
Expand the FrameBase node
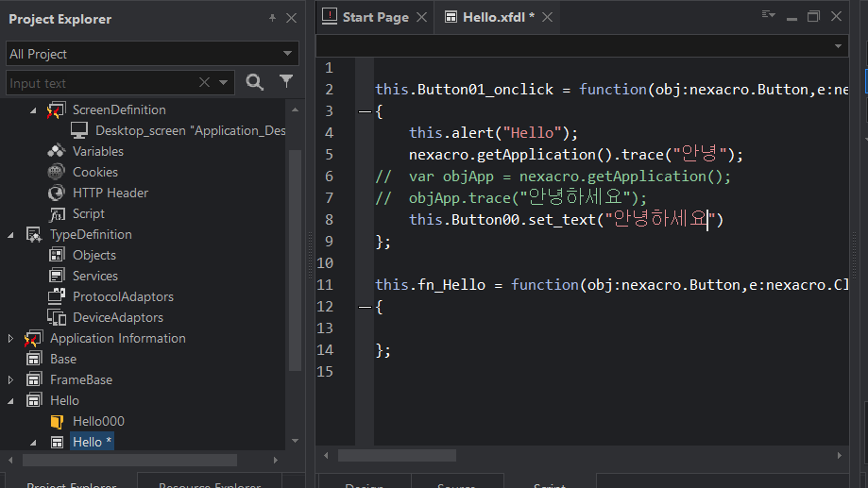[x=10, y=379]
